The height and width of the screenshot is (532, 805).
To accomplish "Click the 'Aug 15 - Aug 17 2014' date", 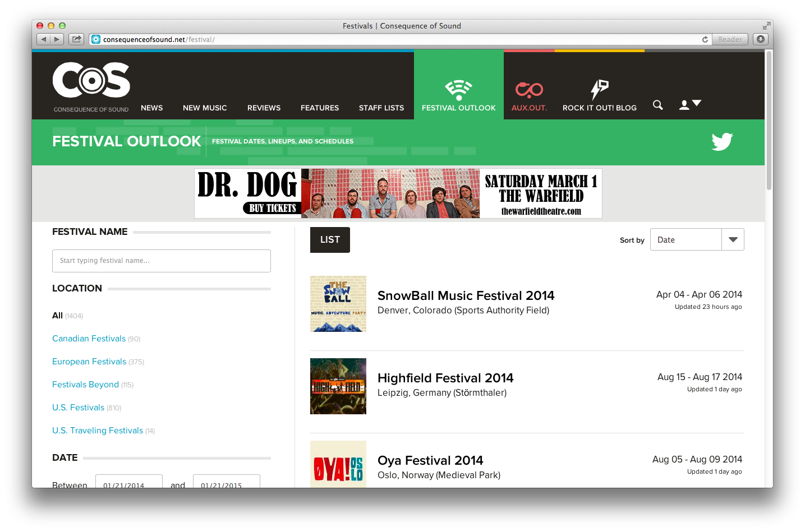I will 700,377.
